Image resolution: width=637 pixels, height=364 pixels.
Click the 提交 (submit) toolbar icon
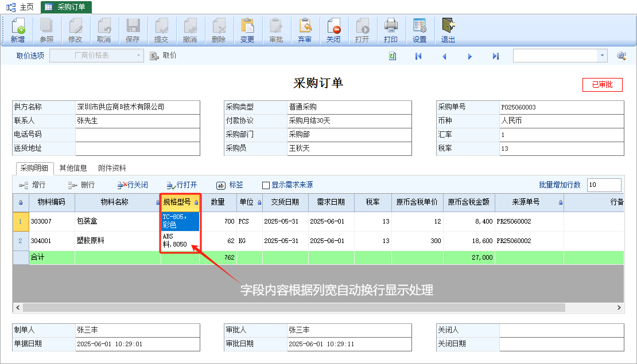161,30
